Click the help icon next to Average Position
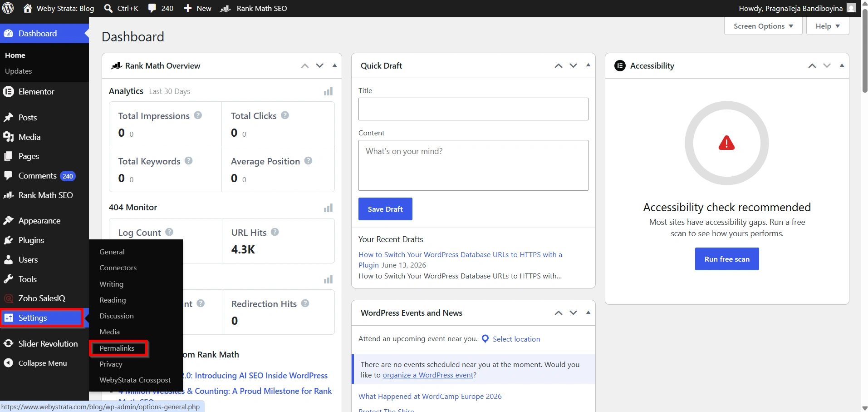The height and width of the screenshot is (412, 868). 308,161
